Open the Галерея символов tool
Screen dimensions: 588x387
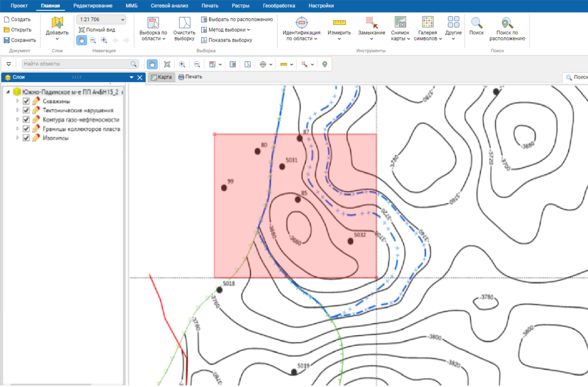(x=427, y=23)
